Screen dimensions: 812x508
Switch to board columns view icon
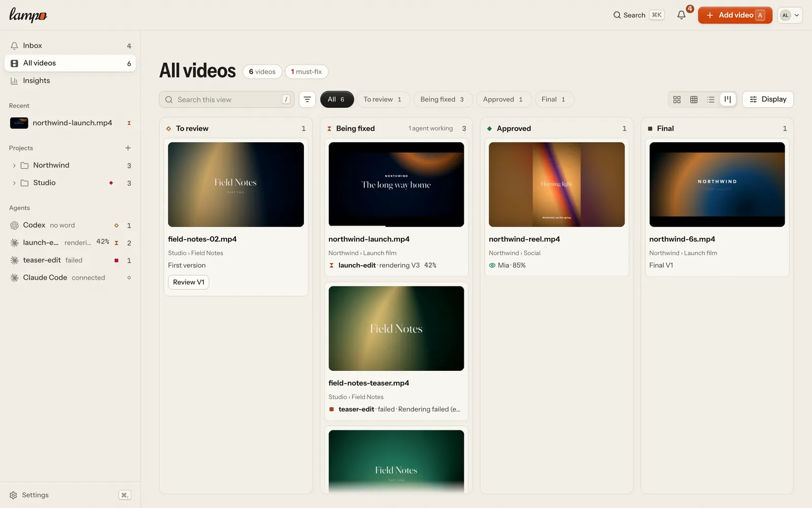pyautogui.click(x=728, y=100)
